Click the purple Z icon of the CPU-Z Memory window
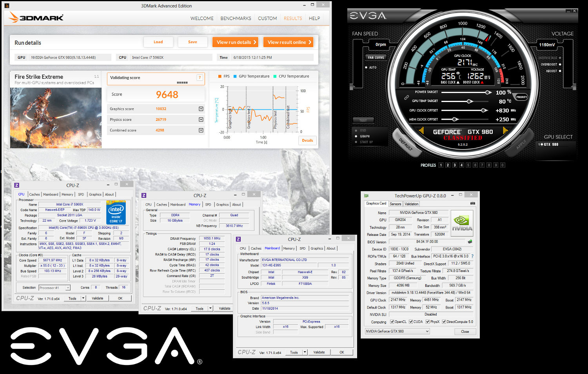588x374 pixels. point(144,195)
